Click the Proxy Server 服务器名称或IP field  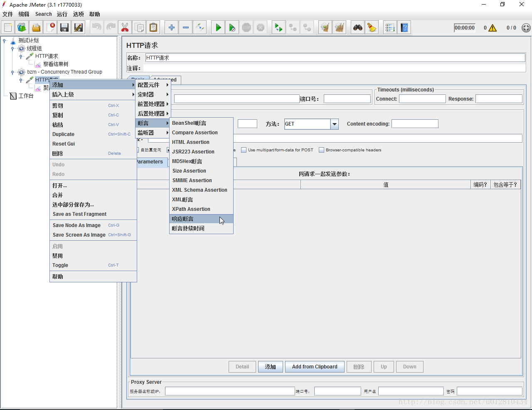point(230,391)
